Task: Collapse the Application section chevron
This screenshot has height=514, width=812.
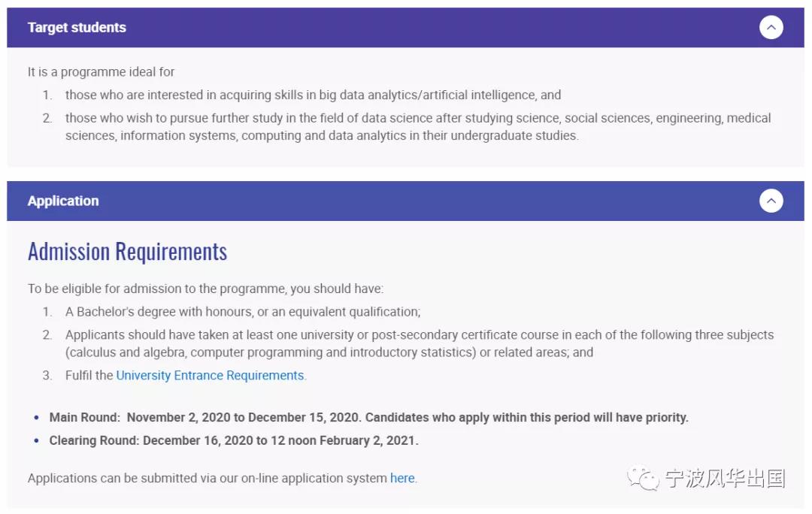Action: (771, 201)
